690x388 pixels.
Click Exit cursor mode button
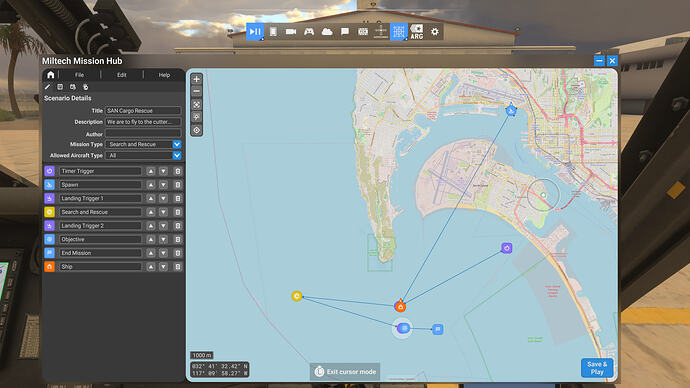point(345,372)
